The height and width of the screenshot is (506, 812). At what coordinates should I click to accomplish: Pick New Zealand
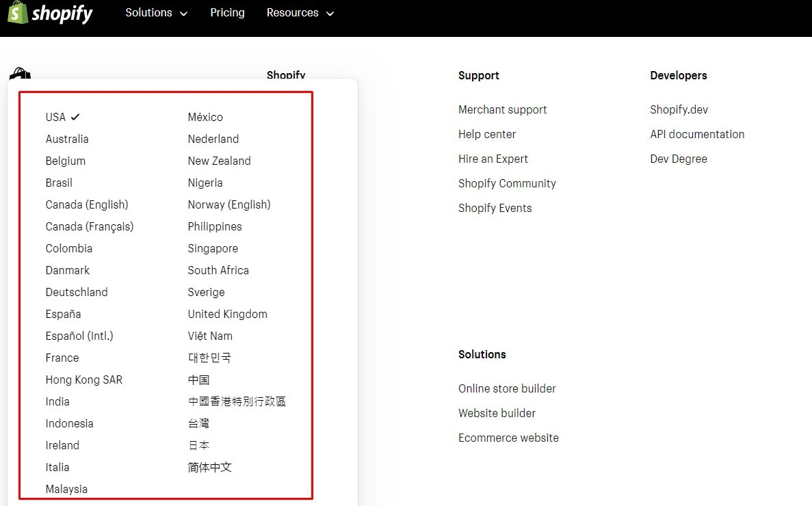coord(219,161)
